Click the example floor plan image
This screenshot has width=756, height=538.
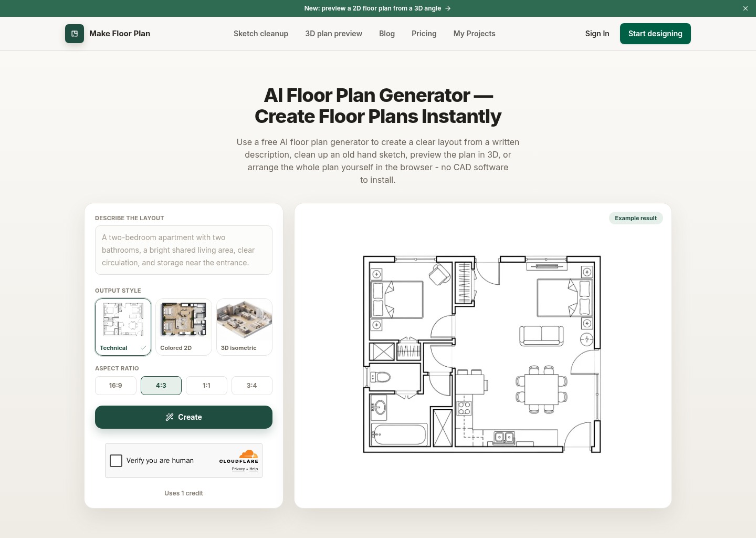[x=482, y=354]
